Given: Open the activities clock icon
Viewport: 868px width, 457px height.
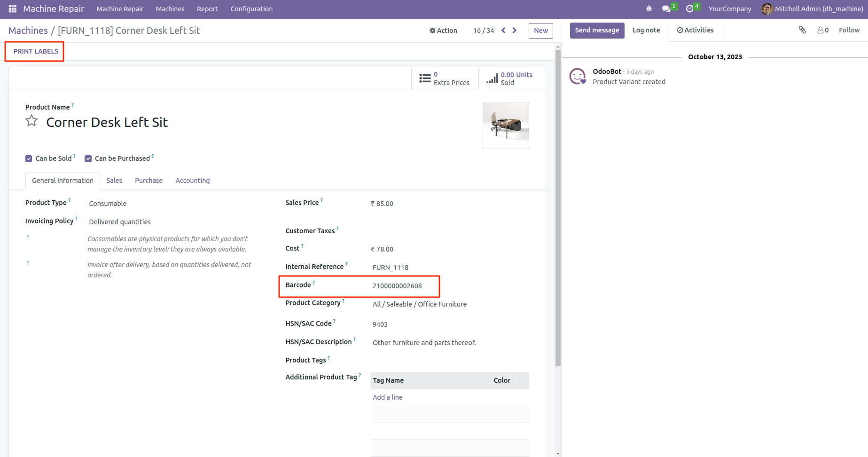Looking at the screenshot, I should tap(689, 9).
